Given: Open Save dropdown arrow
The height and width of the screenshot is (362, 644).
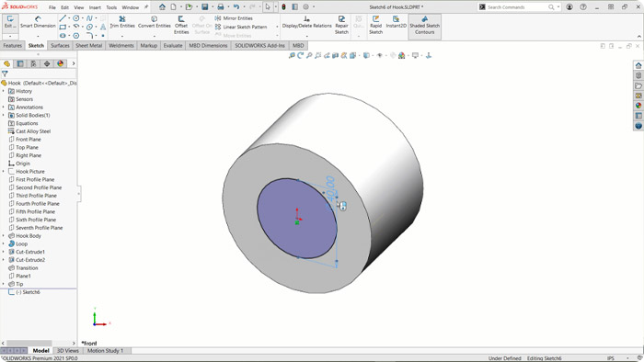Looking at the screenshot, I should click(212, 7).
